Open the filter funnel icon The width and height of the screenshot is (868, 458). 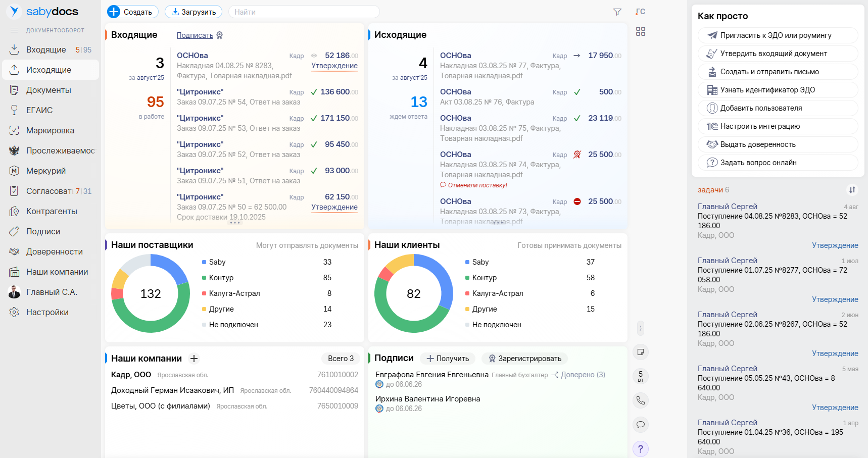point(617,12)
